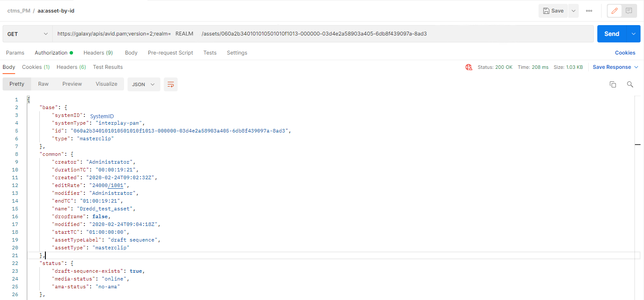Click Save Response
This screenshot has width=644, height=300.
(612, 67)
